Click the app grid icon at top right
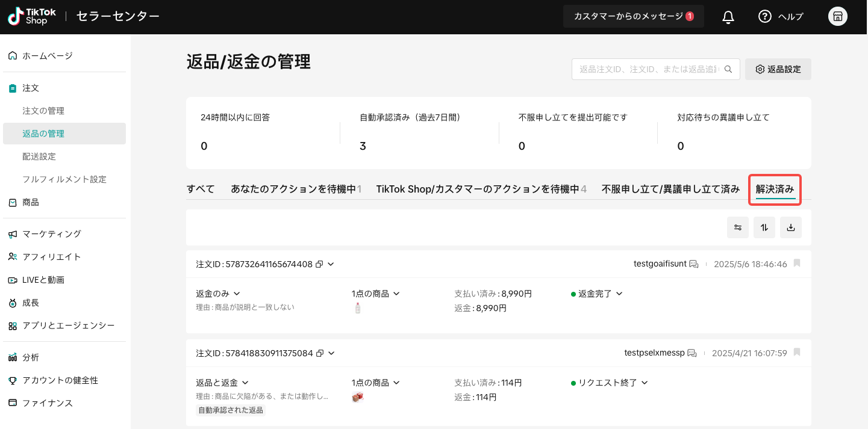The height and width of the screenshot is (429, 868). coord(837,16)
